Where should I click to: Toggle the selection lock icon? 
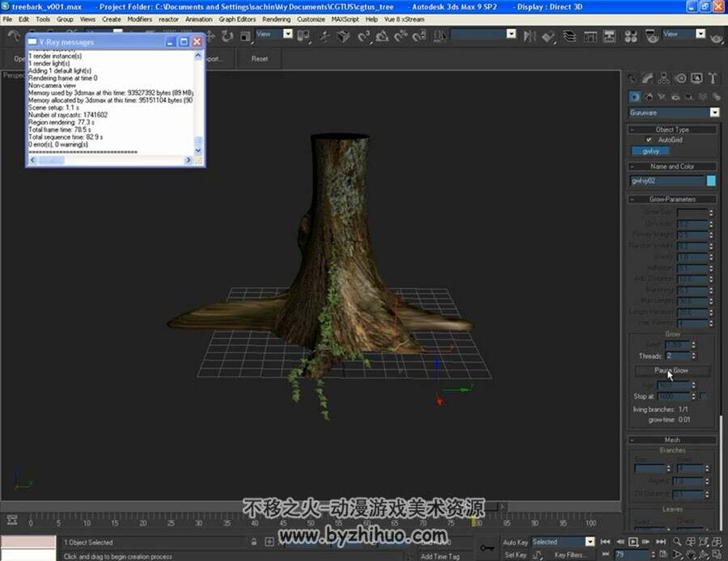tap(254, 542)
